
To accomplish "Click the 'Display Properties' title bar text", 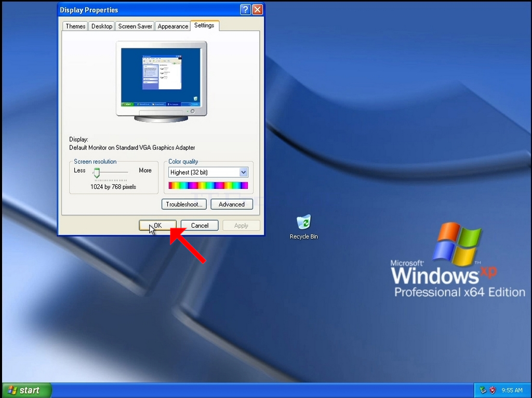I will point(89,10).
